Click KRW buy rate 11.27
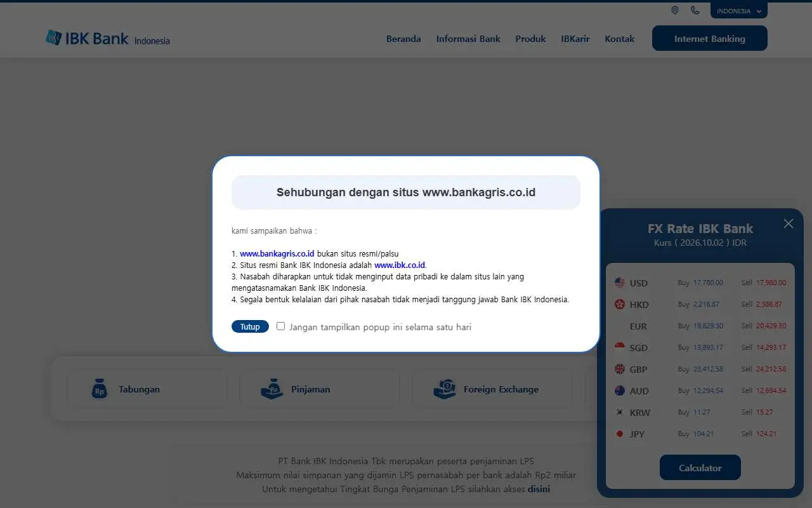Image resolution: width=812 pixels, height=508 pixels. pyautogui.click(x=702, y=413)
